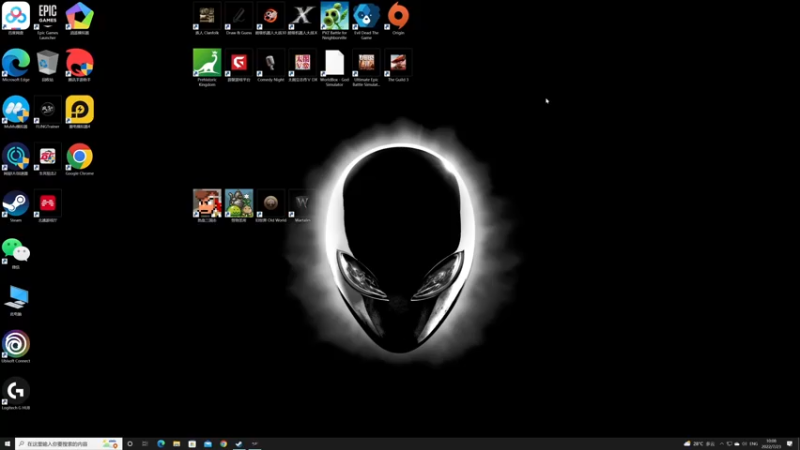Open the WeChat desktop icon
Image resolution: width=800 pixels, height=450 pixels.
click(x=16, y=251)
